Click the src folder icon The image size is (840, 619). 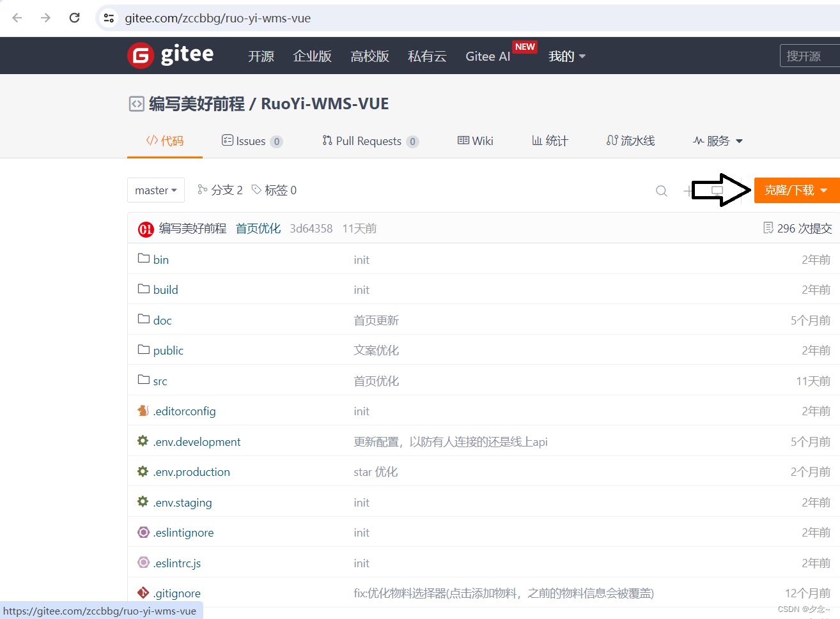click(x=144, y=380)
